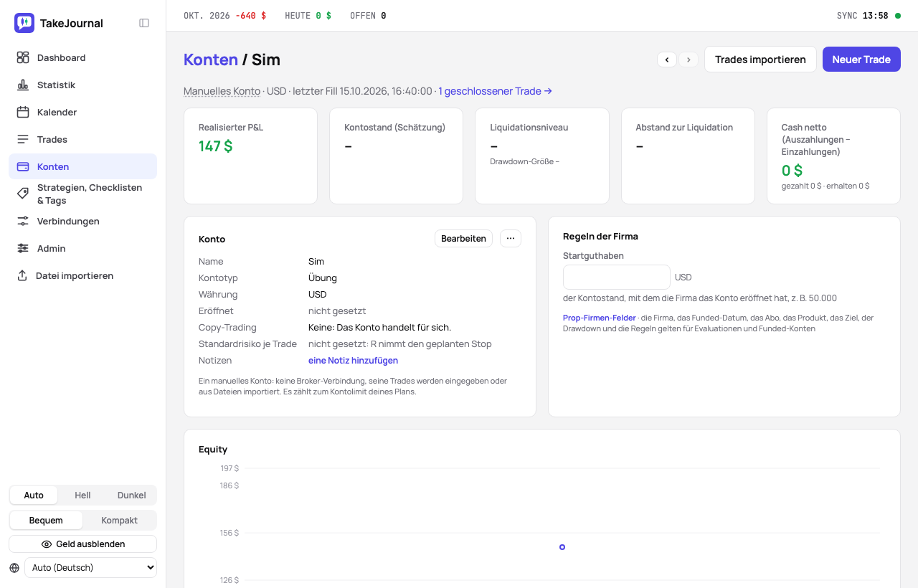Click the Realisierter P&L value 147 $
918x588 pixels.
point(215,146)
